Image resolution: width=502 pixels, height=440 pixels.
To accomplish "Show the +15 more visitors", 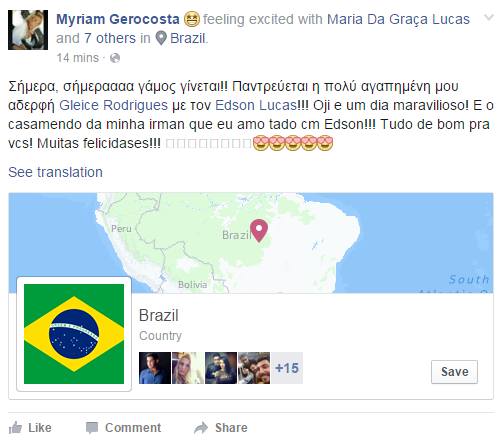I will (x=287, y=368).
